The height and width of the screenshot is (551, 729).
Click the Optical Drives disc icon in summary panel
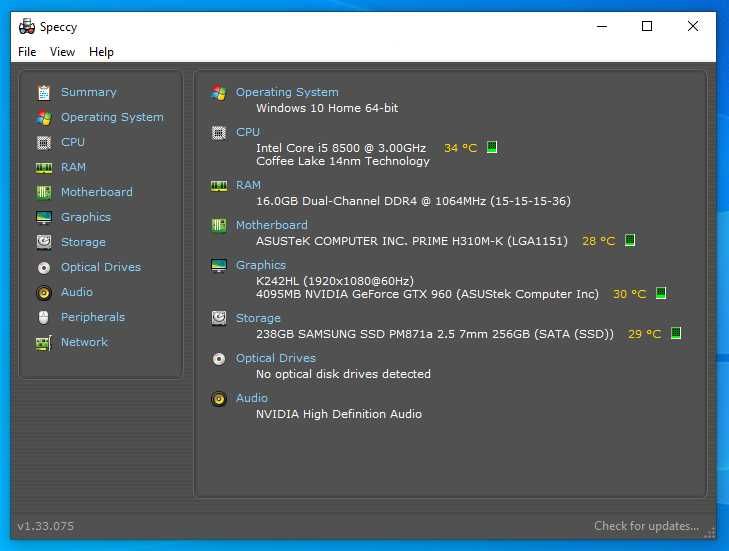[219, 358]
